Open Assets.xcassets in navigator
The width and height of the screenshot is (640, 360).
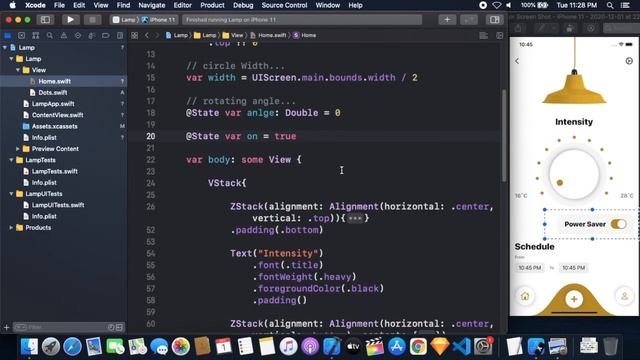(x=55, y=127)
